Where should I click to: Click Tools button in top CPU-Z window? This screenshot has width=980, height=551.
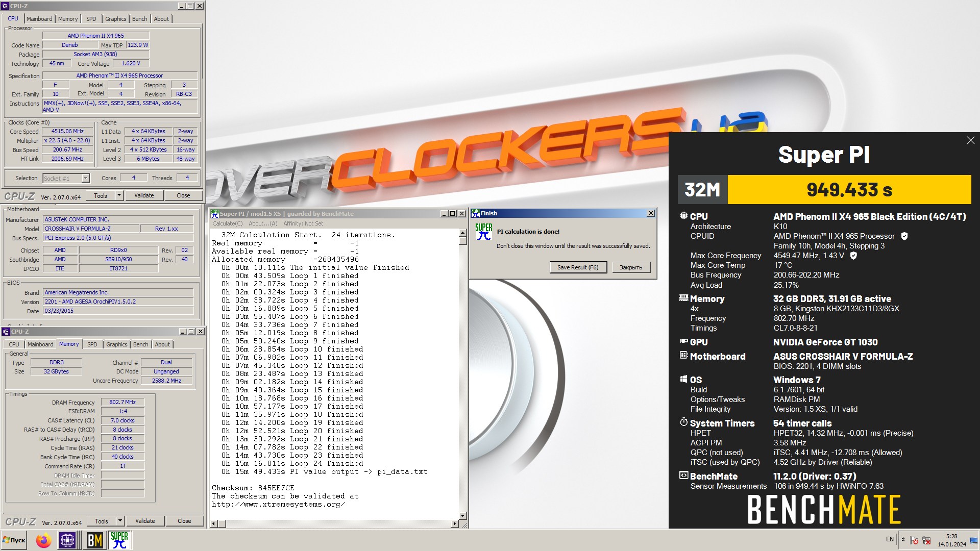101,195
